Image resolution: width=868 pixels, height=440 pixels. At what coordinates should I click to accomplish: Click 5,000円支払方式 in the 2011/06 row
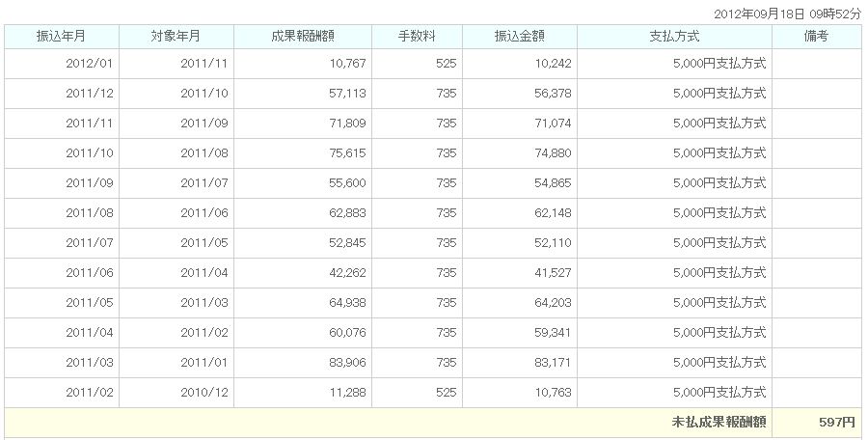(719, 273)
